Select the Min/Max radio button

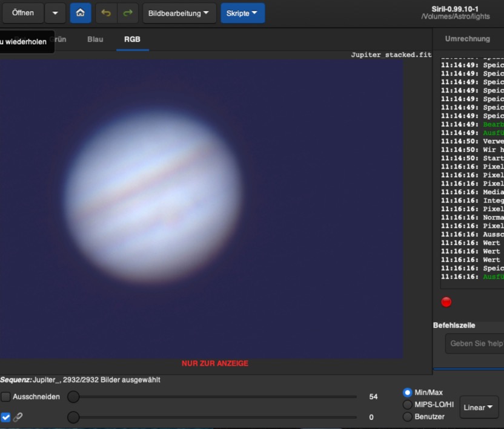[408, 393]
